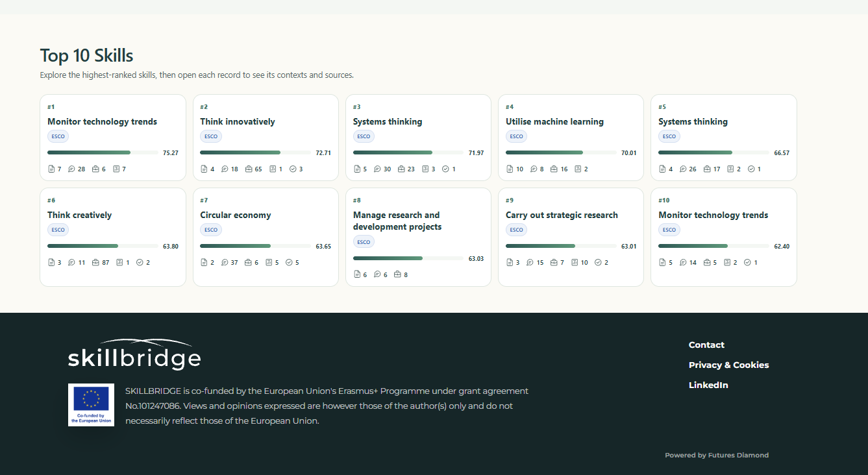
Task: Click the comment bubble icon on Utilise machine learning
Action: [534, 169]
